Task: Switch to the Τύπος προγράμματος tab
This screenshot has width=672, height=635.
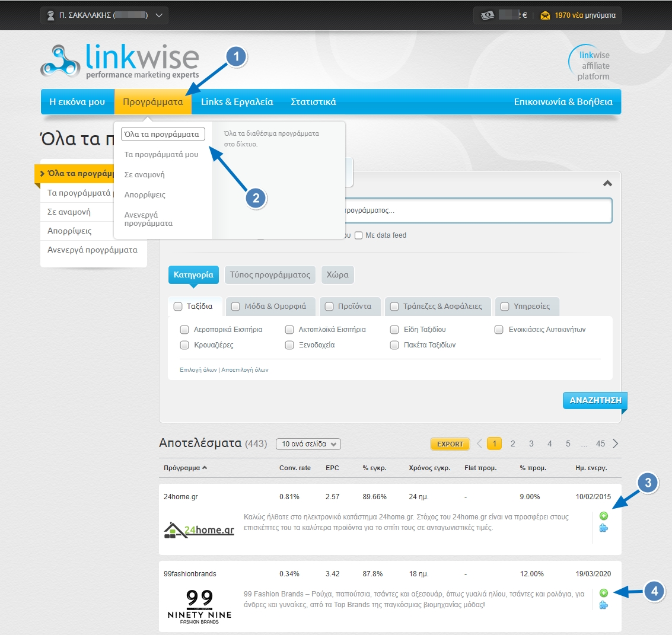Action: 270,275
